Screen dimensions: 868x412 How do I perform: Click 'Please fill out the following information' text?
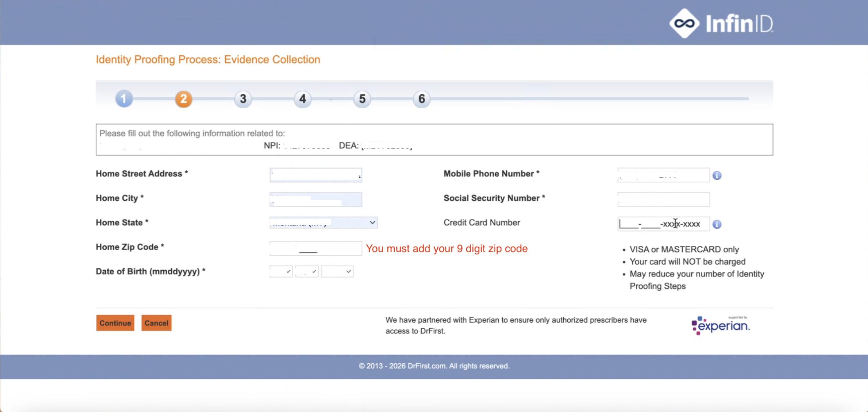192,134
